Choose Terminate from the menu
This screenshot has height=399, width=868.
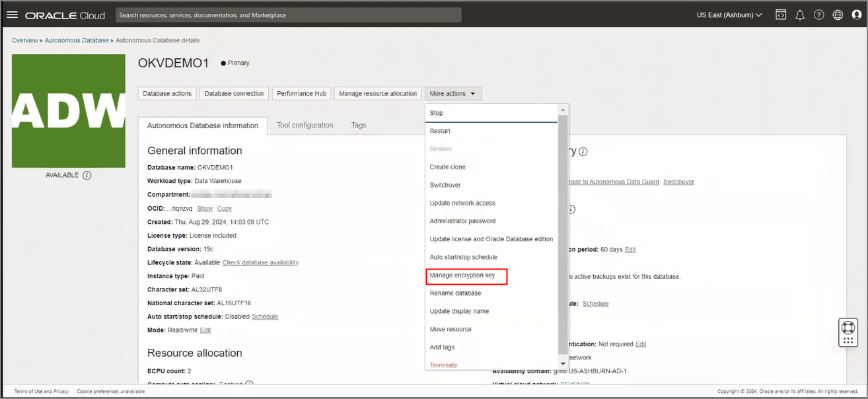point(491,365)
